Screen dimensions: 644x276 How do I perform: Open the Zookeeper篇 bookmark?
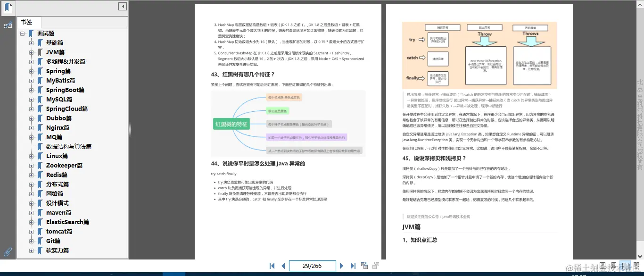[65, 166]
